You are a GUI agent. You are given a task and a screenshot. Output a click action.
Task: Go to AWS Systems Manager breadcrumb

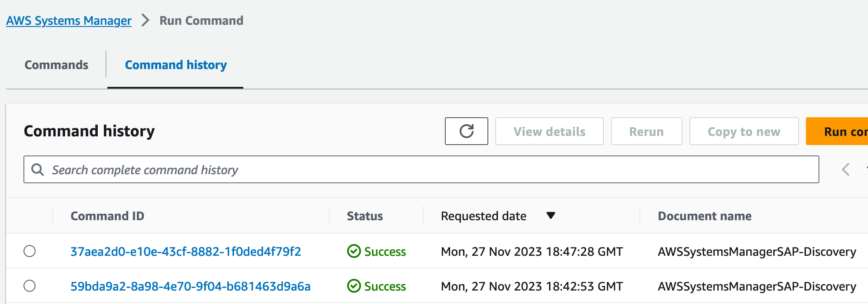pyautogui.click(x=69, y=20)
